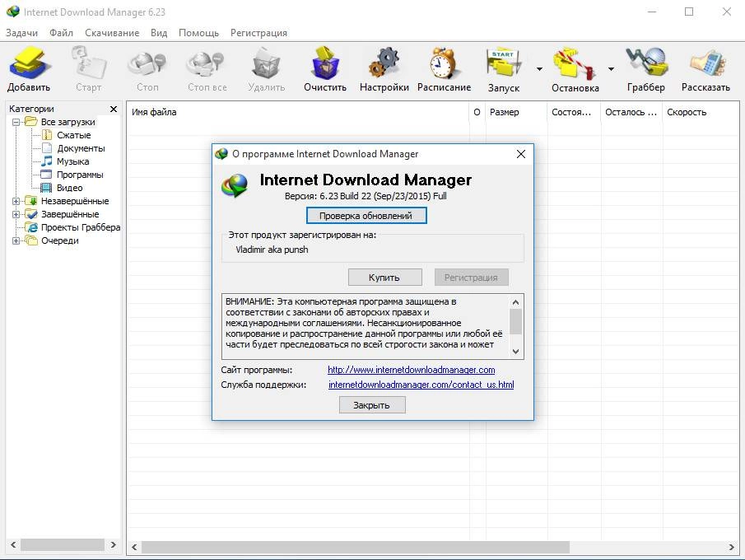Image resolution: width=745 pixels, height=560 pixels.
Task: Open the Файл menu
Action: pos(61,33)
